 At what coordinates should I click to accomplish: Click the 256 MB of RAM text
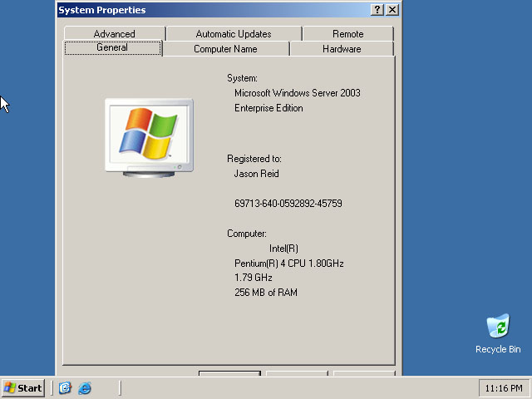click(x=266, y=293)
